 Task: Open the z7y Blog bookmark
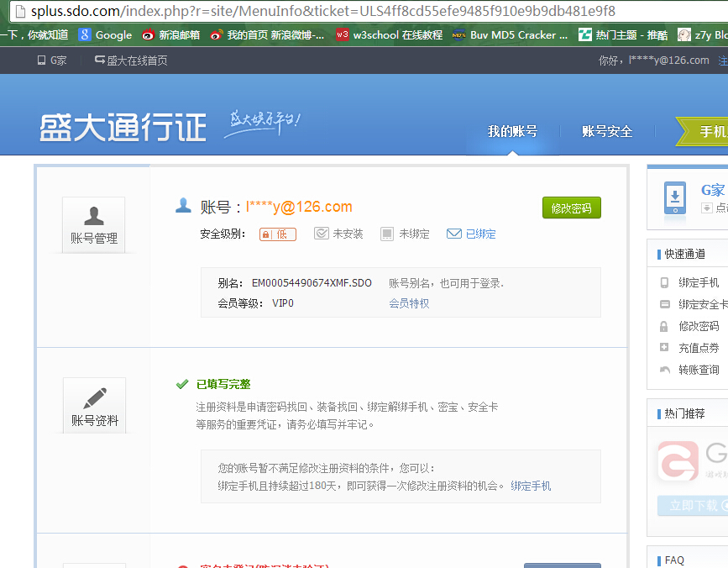(703, 34)
